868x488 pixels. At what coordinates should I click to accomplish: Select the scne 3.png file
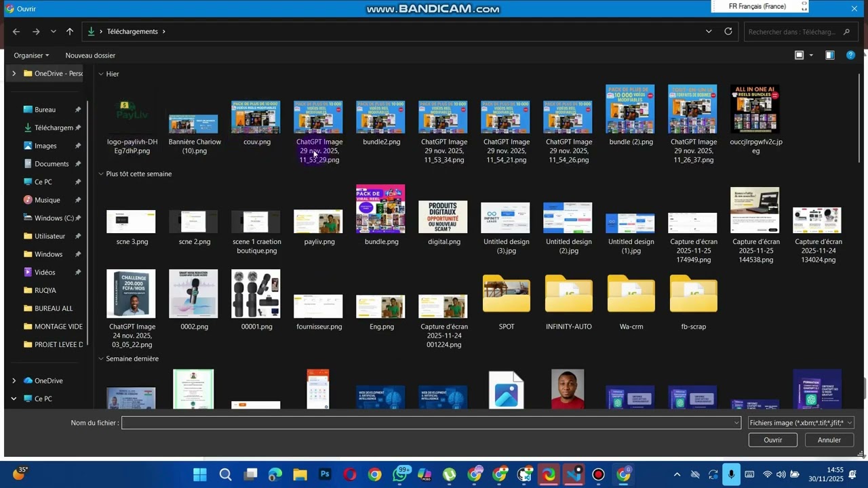[132, 228]
